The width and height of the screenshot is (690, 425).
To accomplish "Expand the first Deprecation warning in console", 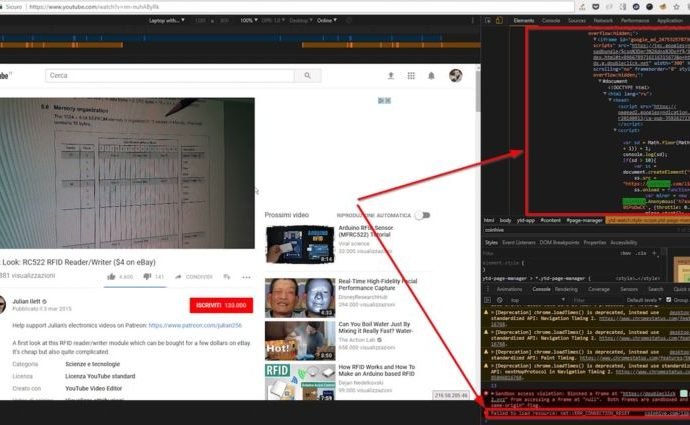I will click(x=493, y=312).
